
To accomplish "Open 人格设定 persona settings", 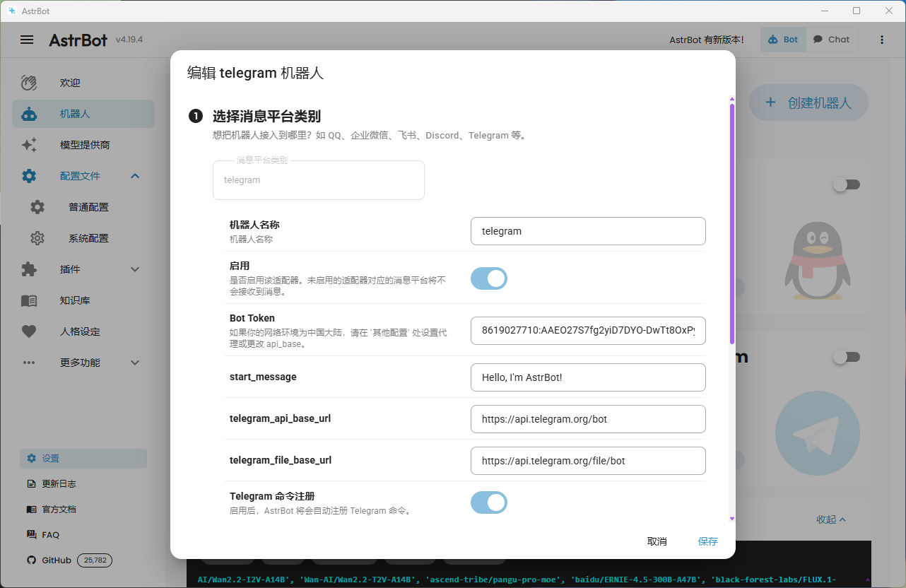I will pyautogui.click(x=83, y=331).
